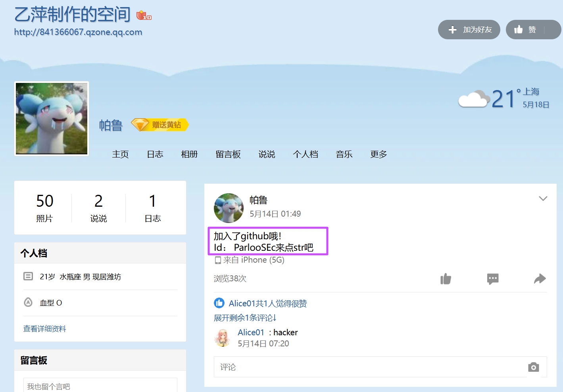Click the blue like badge beside Alice01

[x=219, y=303]
